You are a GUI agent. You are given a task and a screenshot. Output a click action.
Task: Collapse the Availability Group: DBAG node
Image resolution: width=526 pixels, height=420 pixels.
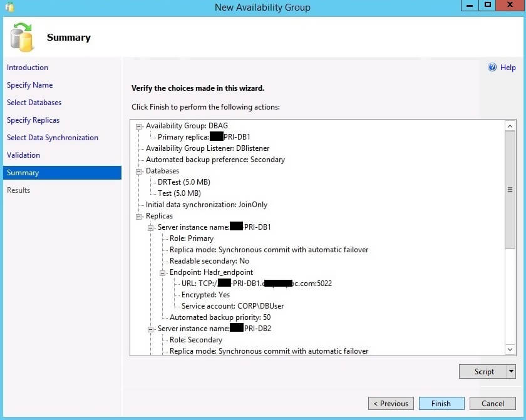(139, 126)
